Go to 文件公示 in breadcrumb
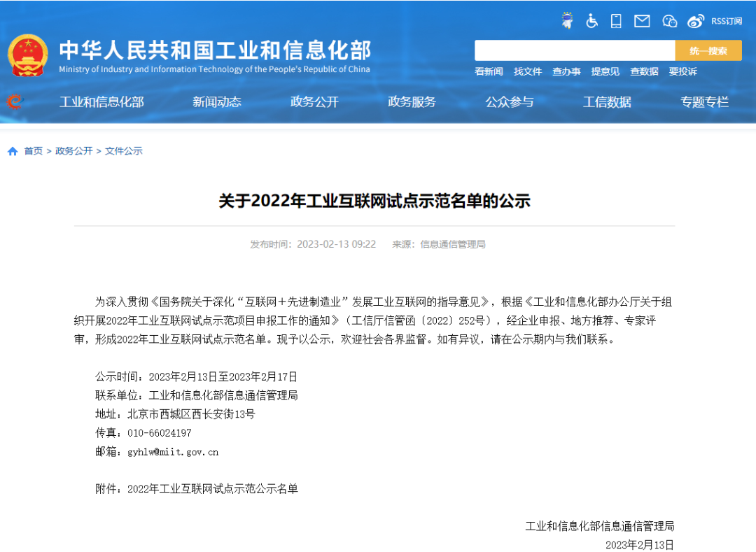This screenshot has width=756, height=552. [123, 151]
